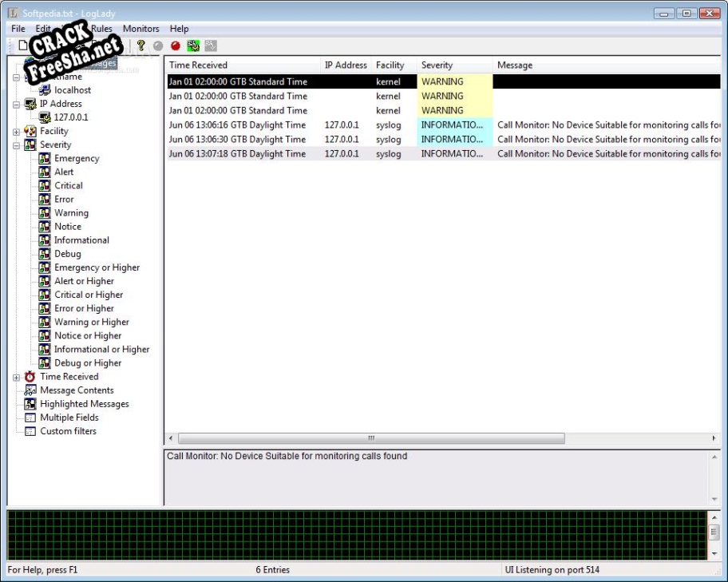Click the Message column header
Screen dimensions: 728x582
coord(515,65)
